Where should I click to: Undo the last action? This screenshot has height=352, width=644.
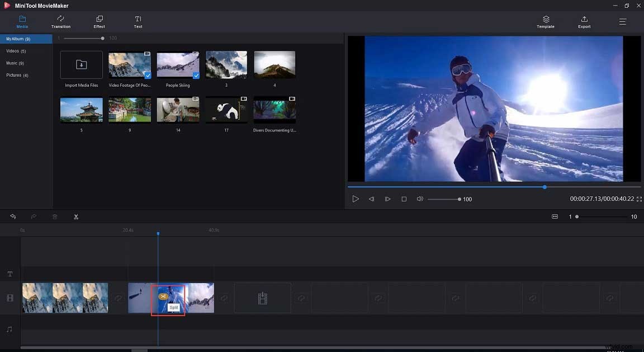[12, 217]
